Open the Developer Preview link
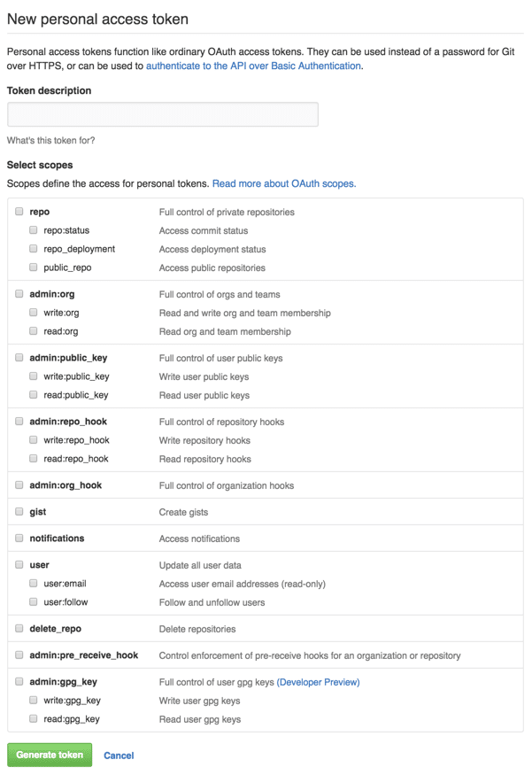 318,682
